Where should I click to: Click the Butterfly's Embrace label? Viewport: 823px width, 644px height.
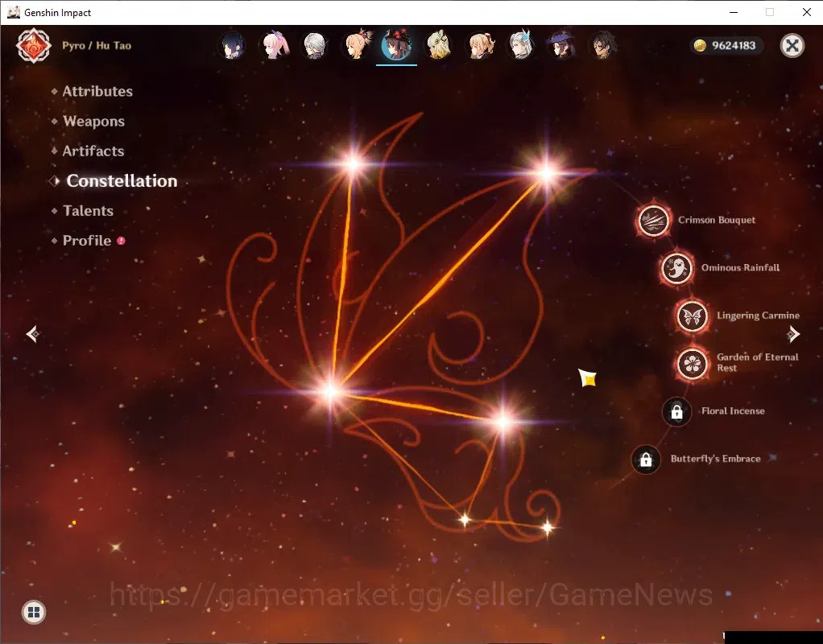click(x=715, y=459)
